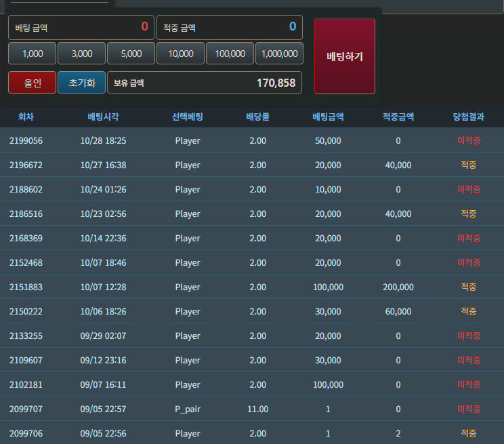Click the 60,000 winning amount cell
This screenshot has height=444, width=504.
tap(398, 311)
